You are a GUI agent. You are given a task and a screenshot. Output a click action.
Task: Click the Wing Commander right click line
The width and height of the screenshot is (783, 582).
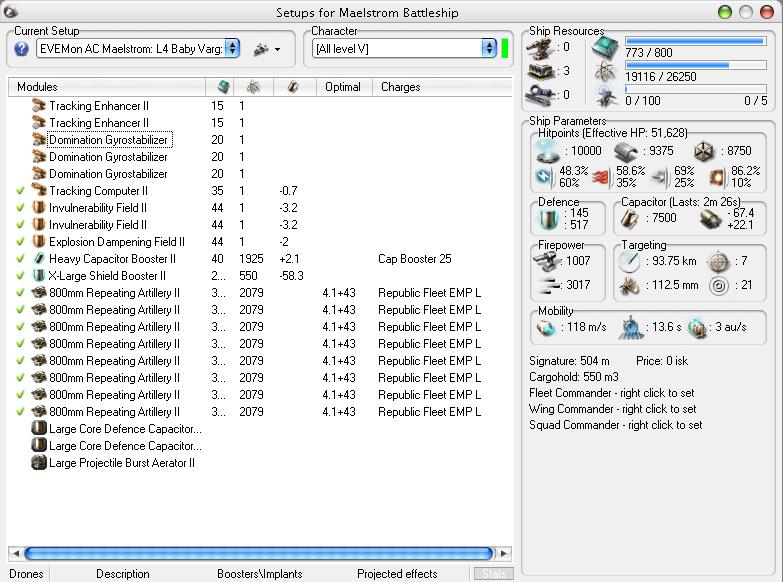(613, 409)
